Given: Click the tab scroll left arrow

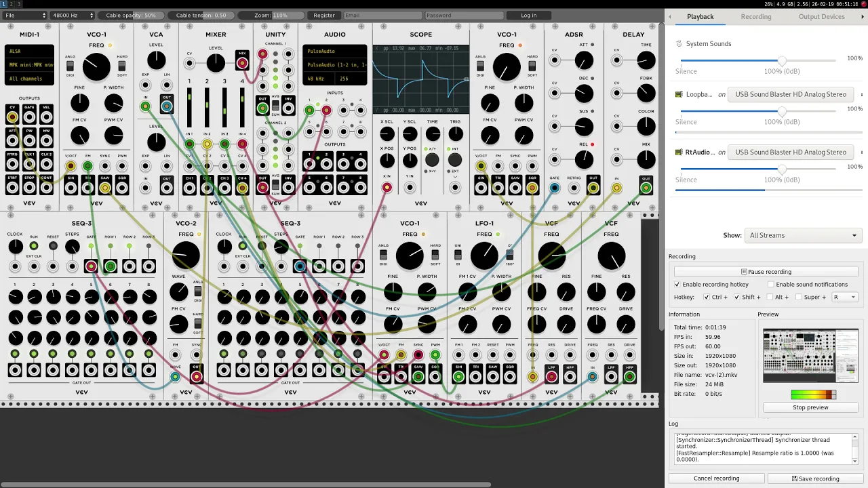Looking at the screenshot, I should 669,16.
